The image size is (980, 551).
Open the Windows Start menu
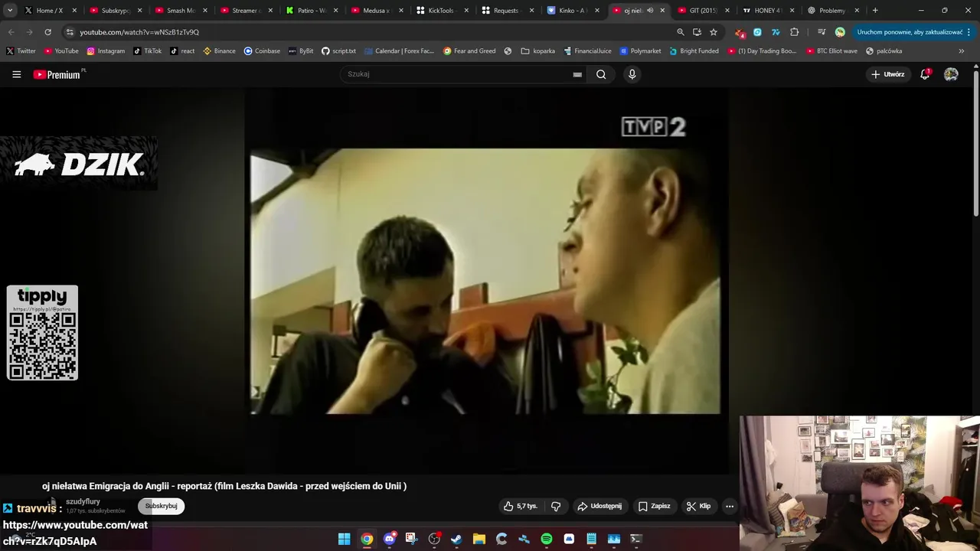tap(345, 539)
